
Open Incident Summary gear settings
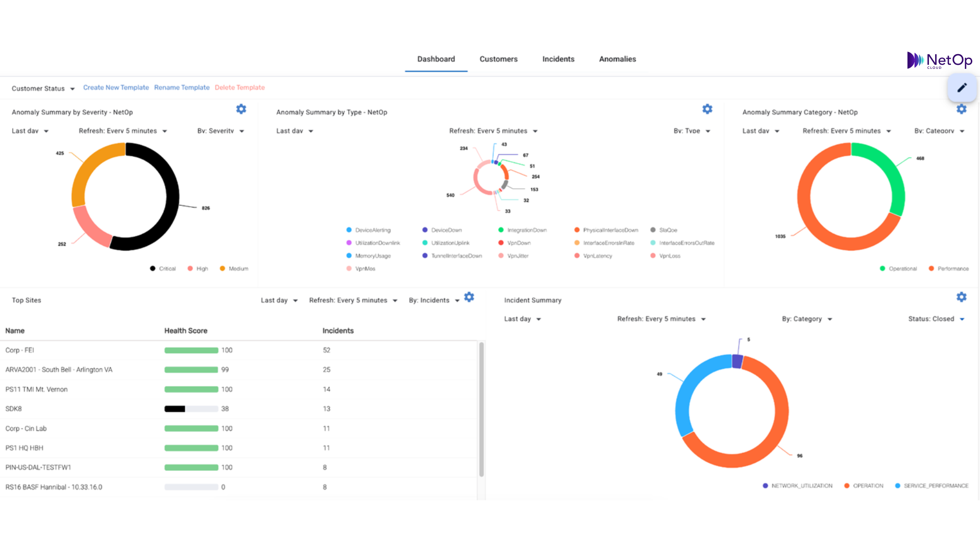click(961, 297)
